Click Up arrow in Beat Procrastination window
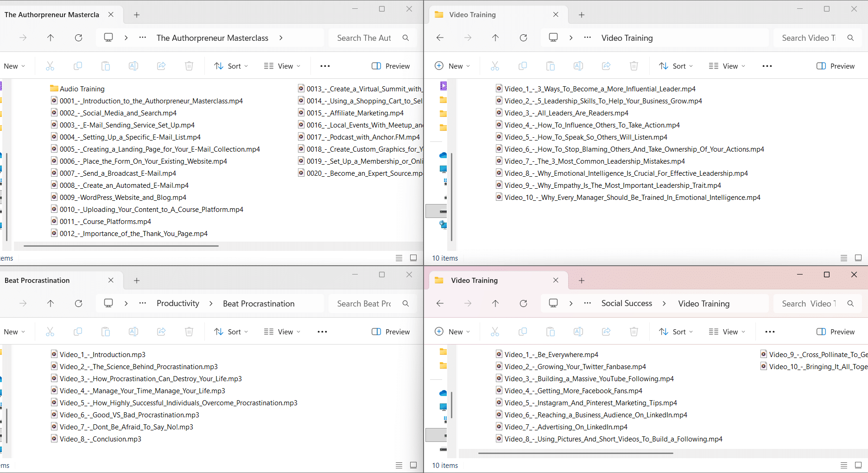 [51, 304]
